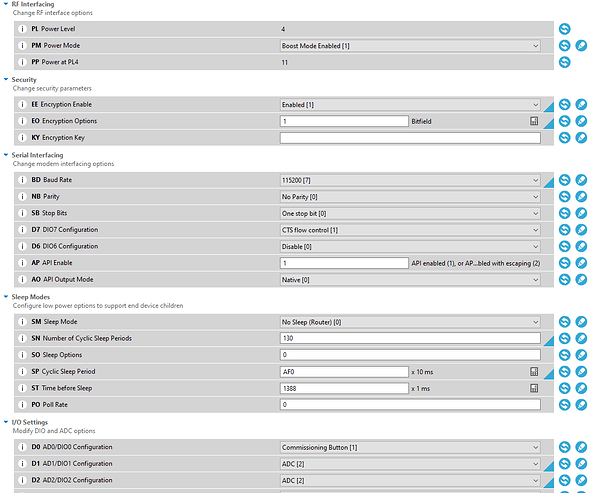Collapse the Sleep Modes section
592x500 pixels.
pyautogui.click(x=6, y=297)
